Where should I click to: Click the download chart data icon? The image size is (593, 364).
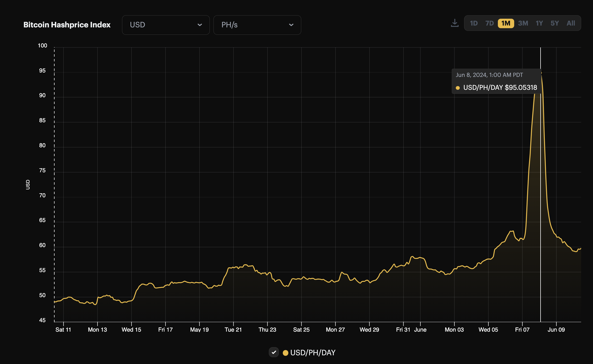click(454, 23)
